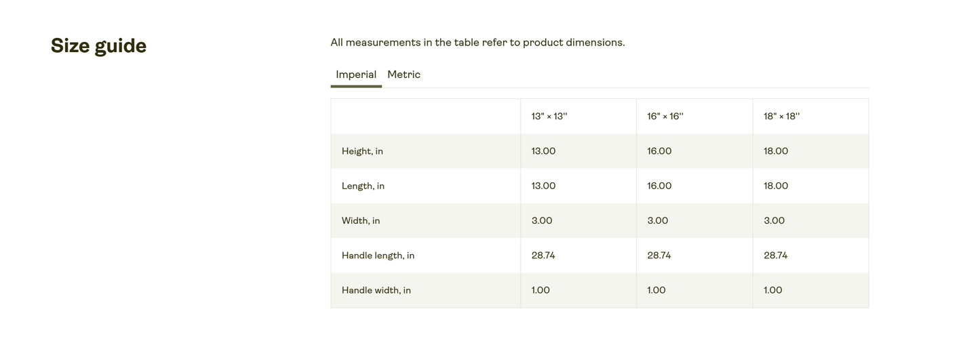Click the Width, in row label
Screen dimensions: 980x345
point(361,221)
